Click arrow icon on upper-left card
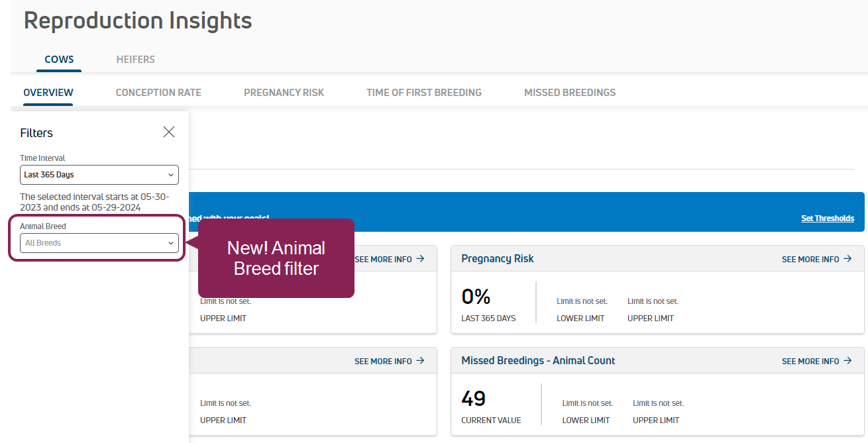The height and width of the screenshot is (443, 868). coord(420,259)
